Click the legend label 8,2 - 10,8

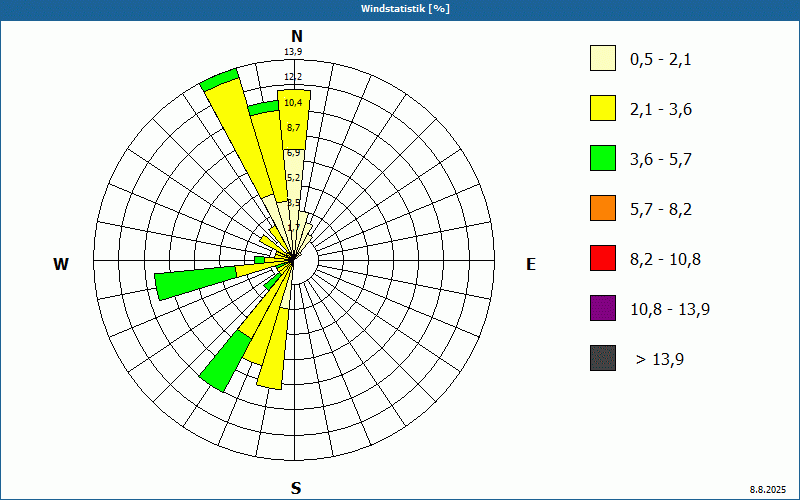point(665,260)
